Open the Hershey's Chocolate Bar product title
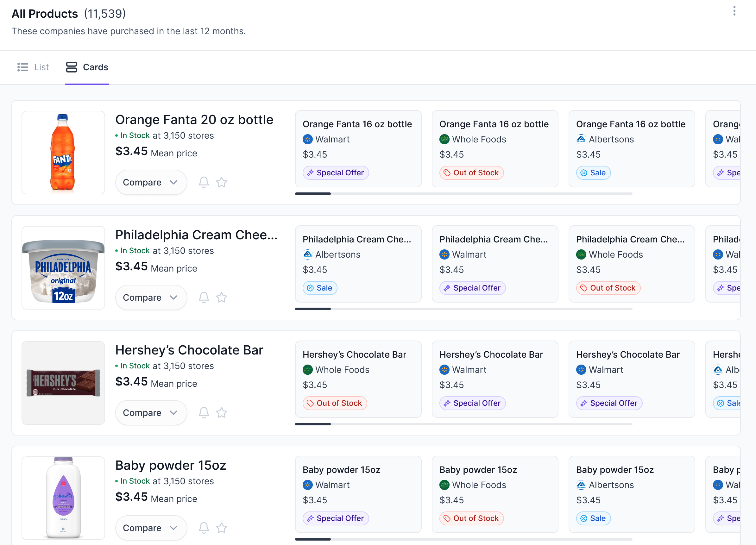This screenshot has width=756, height=545. (189, 350)
